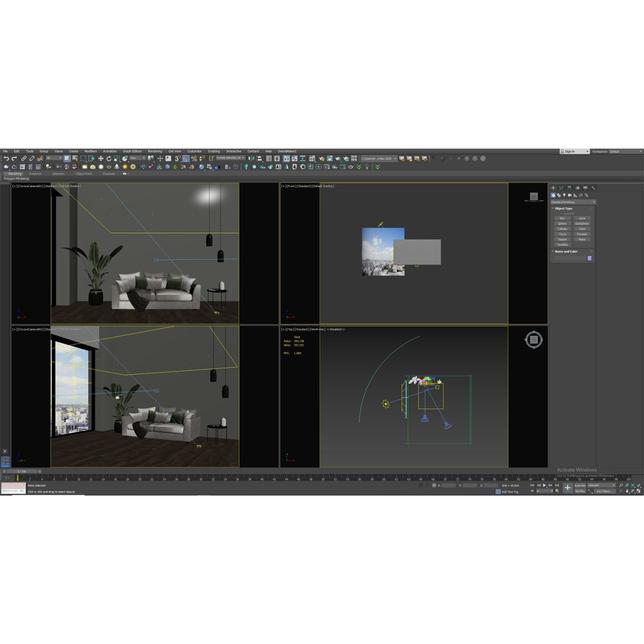Toggle the Snaps Toggle on
Viewport: 644px width, 644px height.
(177, 159)
